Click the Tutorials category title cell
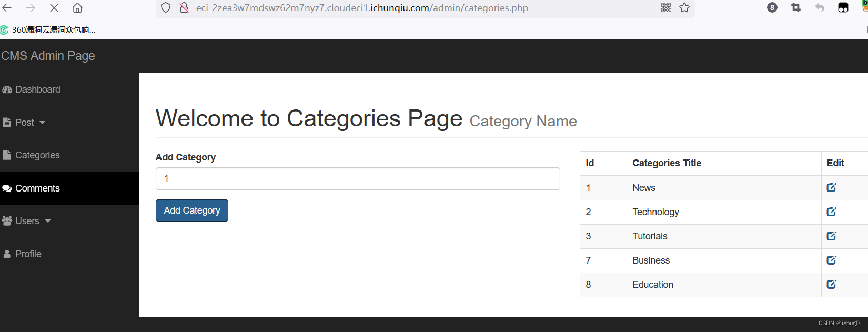 pos(724,236)
